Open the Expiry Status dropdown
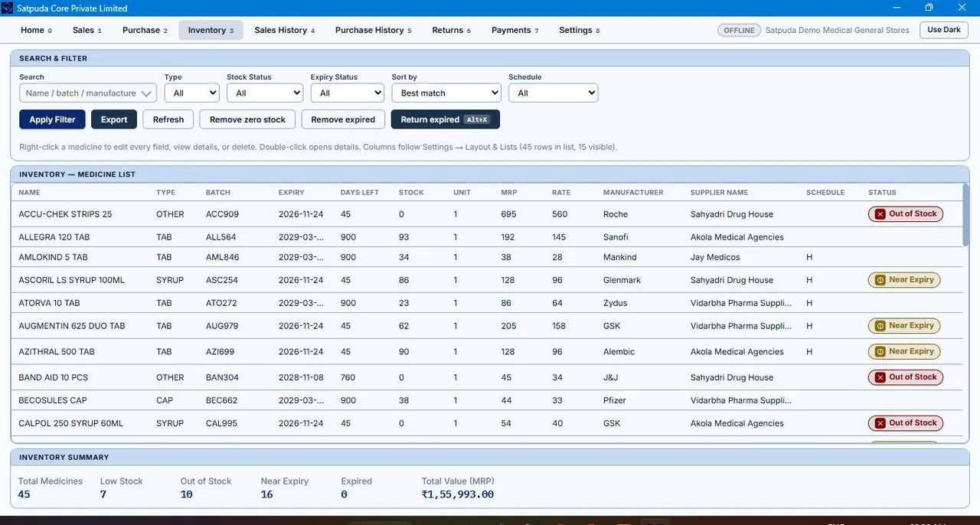 click(x=348, y=93)
